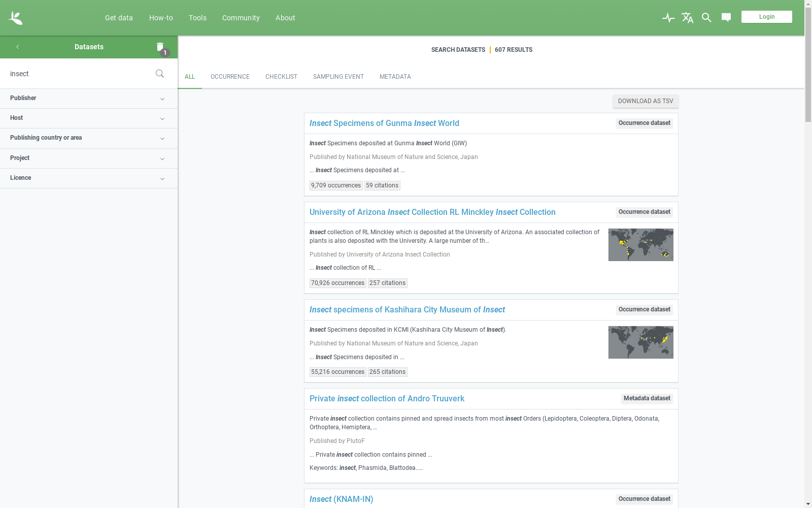Clear filters with the trash icon
812x508 pixels.
pos(160,47)
